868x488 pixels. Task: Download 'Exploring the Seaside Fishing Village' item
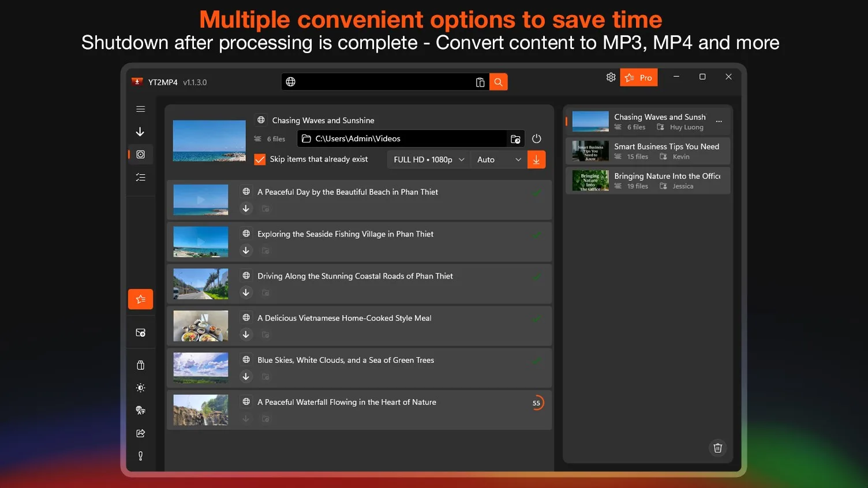coord(246,250)
